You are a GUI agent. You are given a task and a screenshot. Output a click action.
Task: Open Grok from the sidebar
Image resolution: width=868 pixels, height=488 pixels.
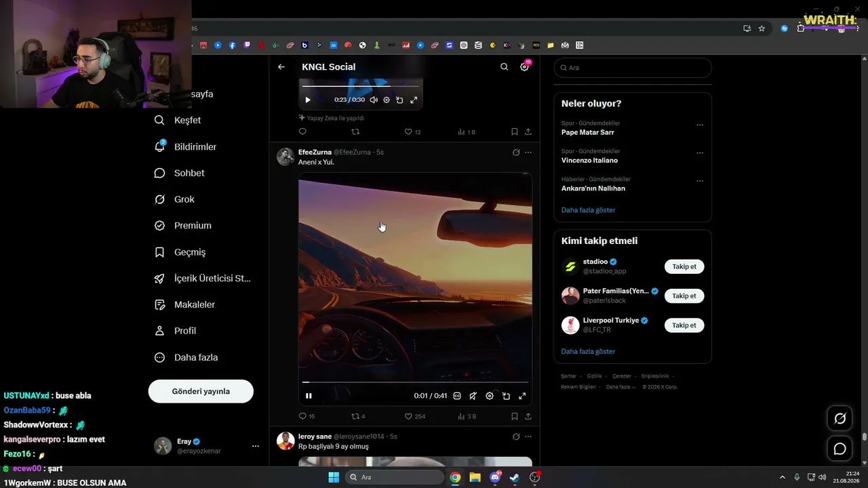174,199
